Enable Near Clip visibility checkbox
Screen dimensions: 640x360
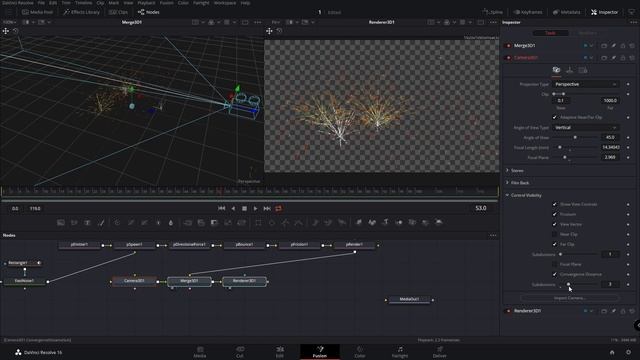[x=554, y=234]
